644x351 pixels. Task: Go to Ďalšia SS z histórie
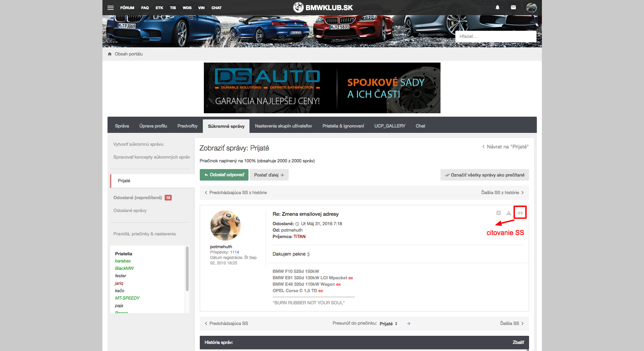tap(502, 192)
